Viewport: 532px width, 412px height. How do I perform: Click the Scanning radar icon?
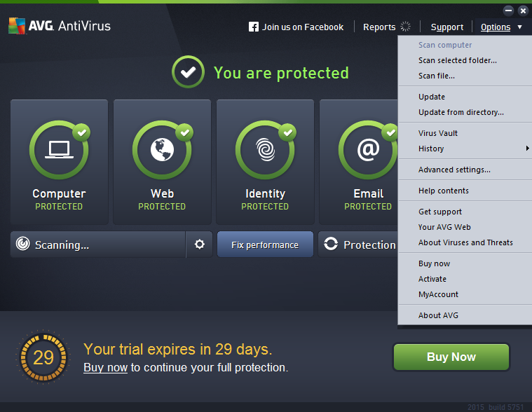[23, 243]
